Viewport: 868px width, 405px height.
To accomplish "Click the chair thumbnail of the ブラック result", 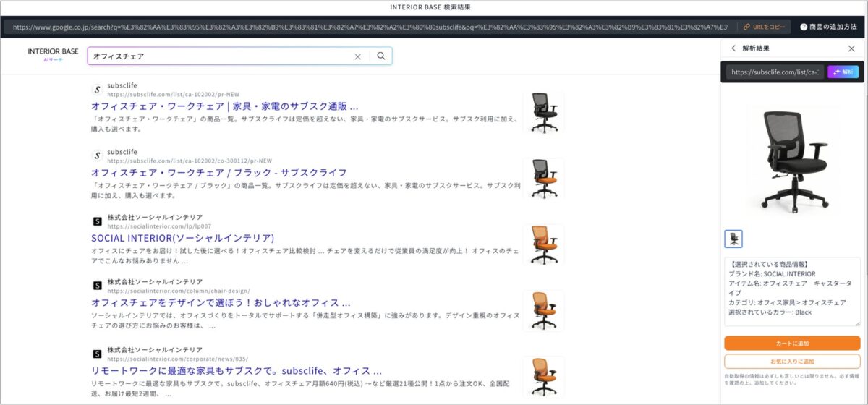I will click(x=544, y=178).
